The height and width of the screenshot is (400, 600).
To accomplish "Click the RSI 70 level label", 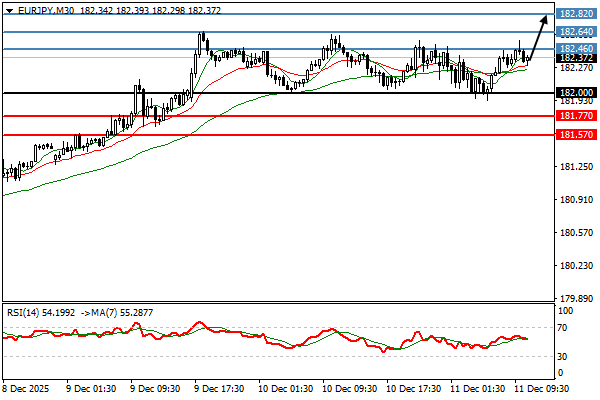I will pyautogui.click(x=564, y=327).
